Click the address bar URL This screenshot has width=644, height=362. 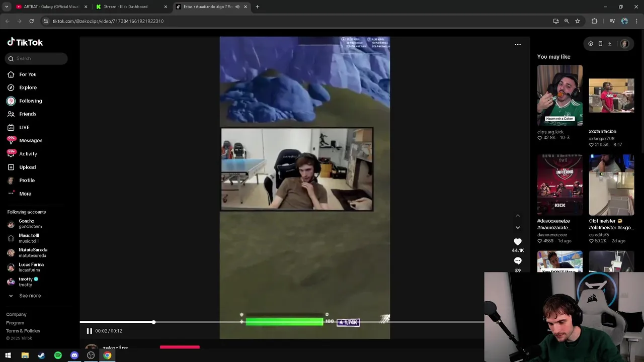[x=108, y=21]
